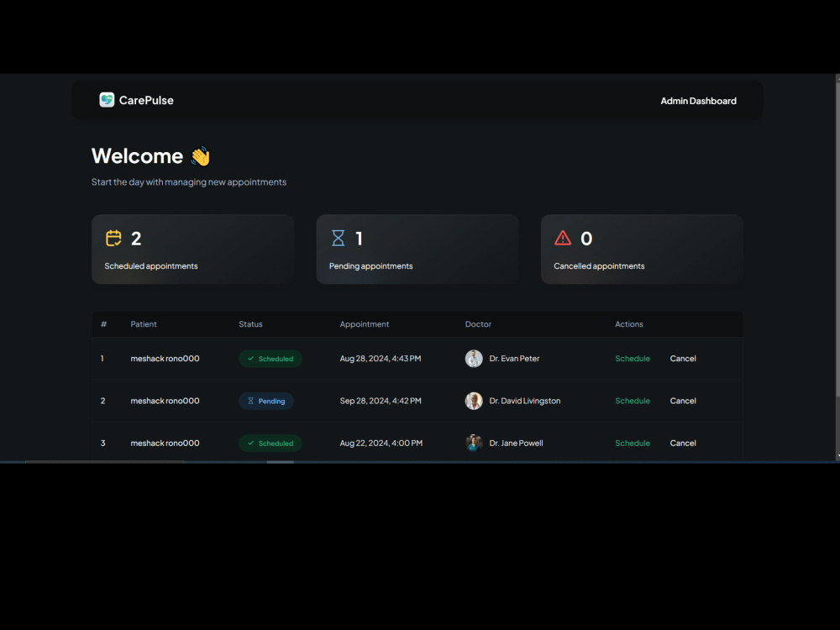Click the CarePulse brand name text
The image size is (840, 630).
146,100
